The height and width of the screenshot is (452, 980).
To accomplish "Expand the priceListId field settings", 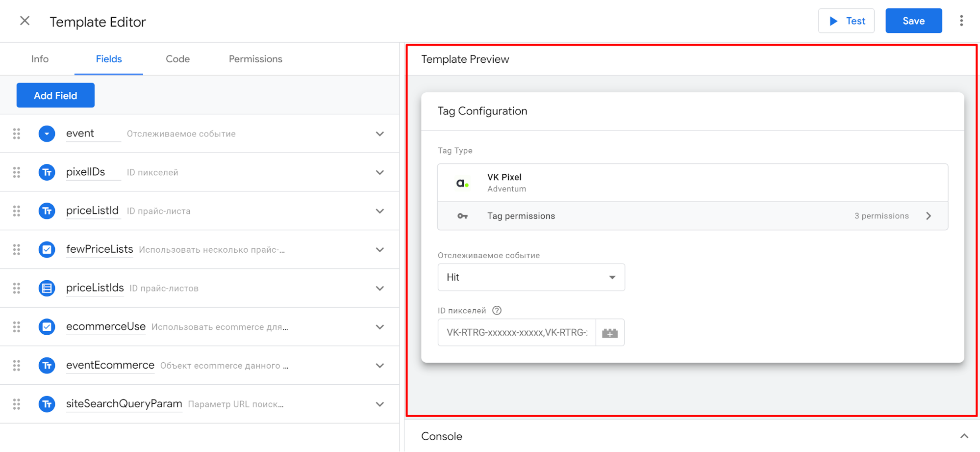I will pyautogui.click(x=379, y=211).
